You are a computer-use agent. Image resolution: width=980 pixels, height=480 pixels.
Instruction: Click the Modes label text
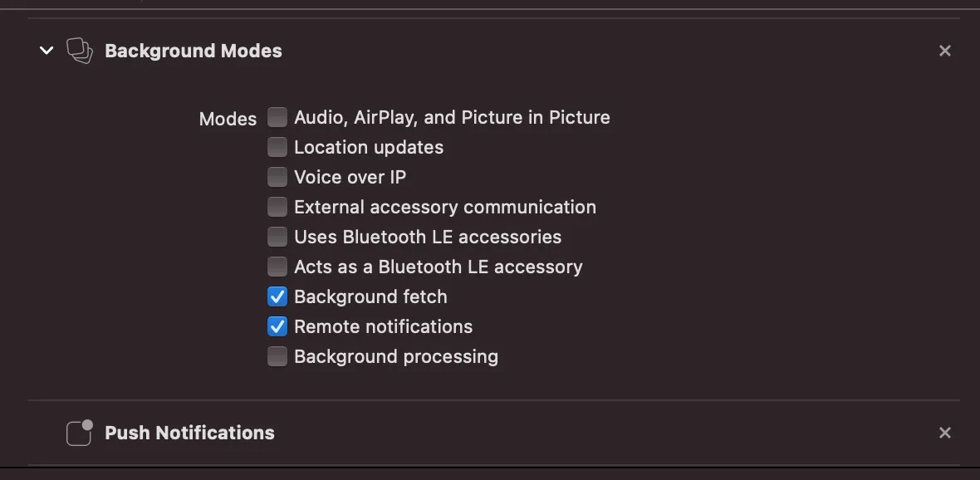[x=228, y=119]
